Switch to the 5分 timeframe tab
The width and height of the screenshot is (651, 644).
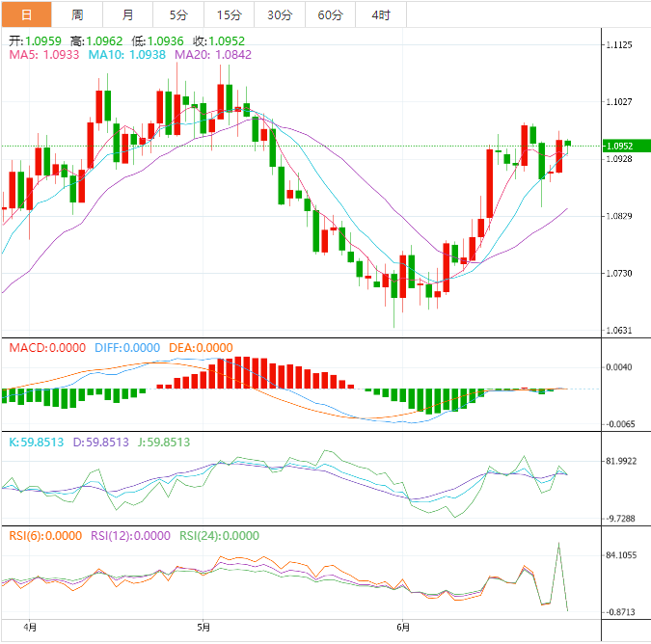(x=178, y=14)
